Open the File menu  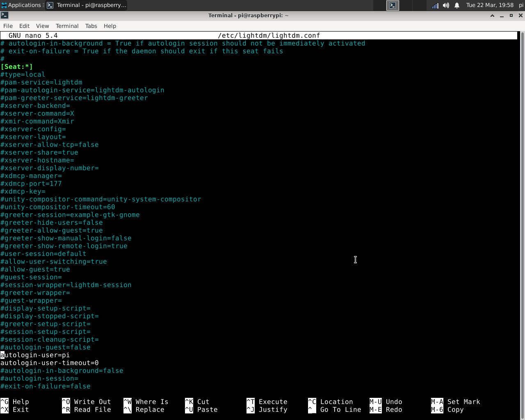7,26
